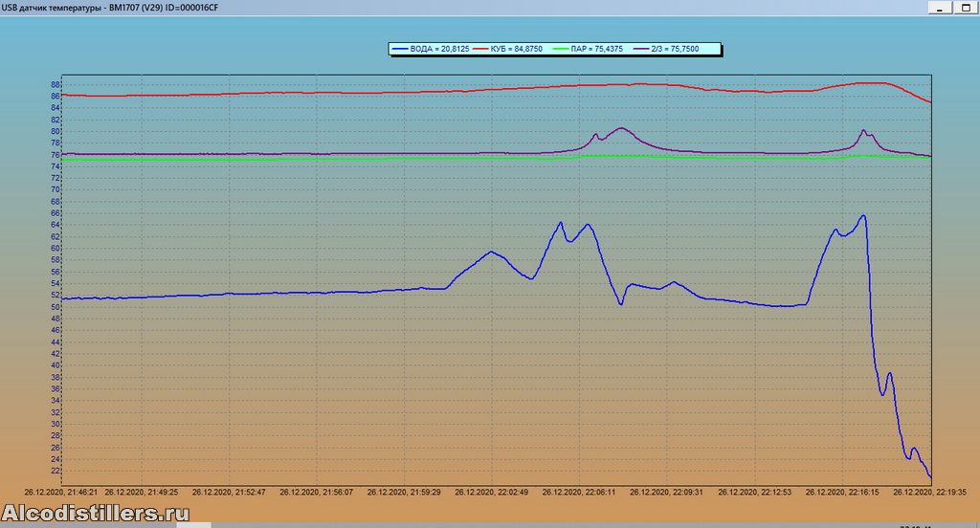Select the 22:02:49 time axis label
980x528 pixels.
click(x=491, y=492)
